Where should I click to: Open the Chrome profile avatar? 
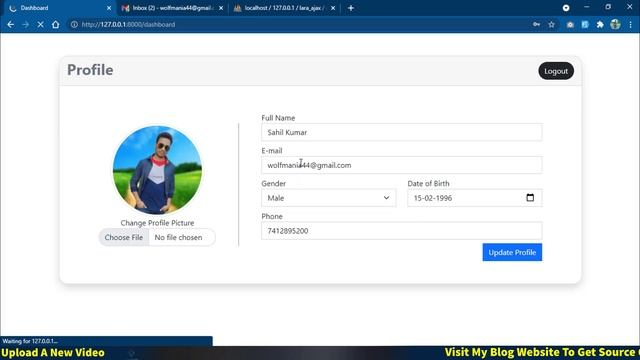615,24
